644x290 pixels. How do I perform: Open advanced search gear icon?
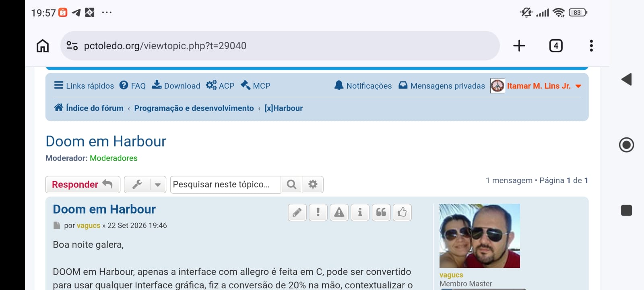313,184
